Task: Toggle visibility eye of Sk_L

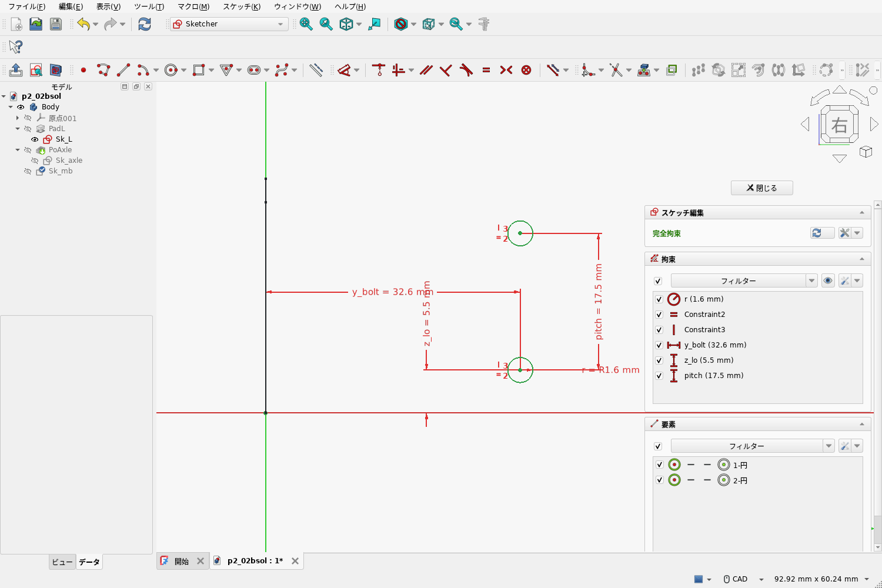Action: coord(35,139)
